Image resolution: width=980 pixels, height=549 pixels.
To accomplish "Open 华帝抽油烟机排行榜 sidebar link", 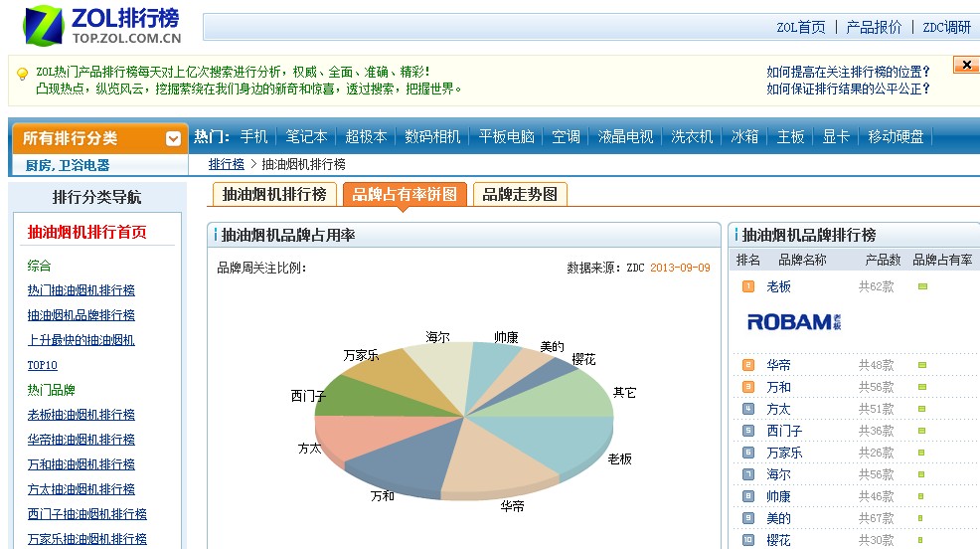I will [82, 440].
